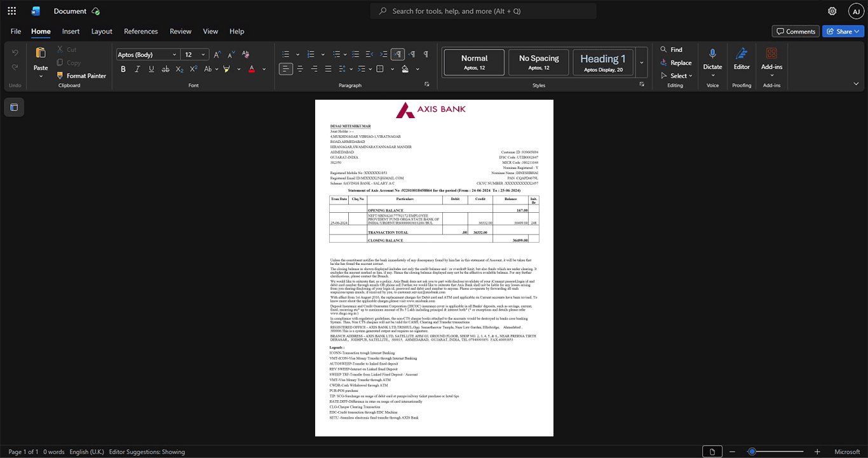This screenshot has width=868, height=458.
Task: Open the app launcher grid
Action: point(11,11)
